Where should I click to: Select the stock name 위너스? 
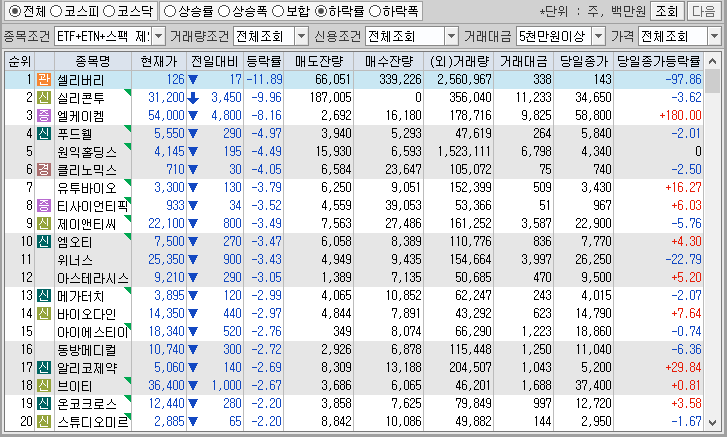pyautogui.click(x=75, y=260)
